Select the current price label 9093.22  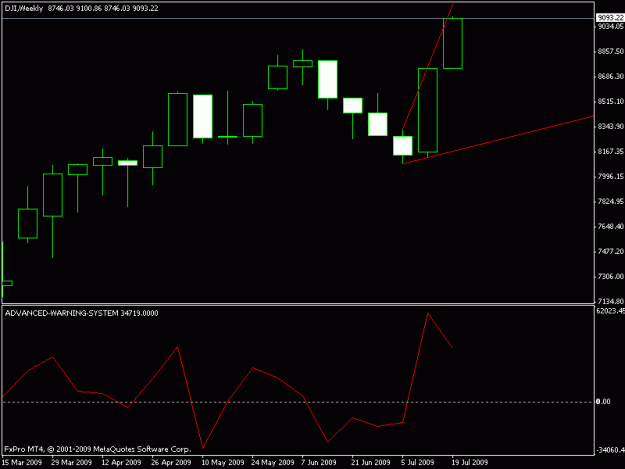point(610,18)
